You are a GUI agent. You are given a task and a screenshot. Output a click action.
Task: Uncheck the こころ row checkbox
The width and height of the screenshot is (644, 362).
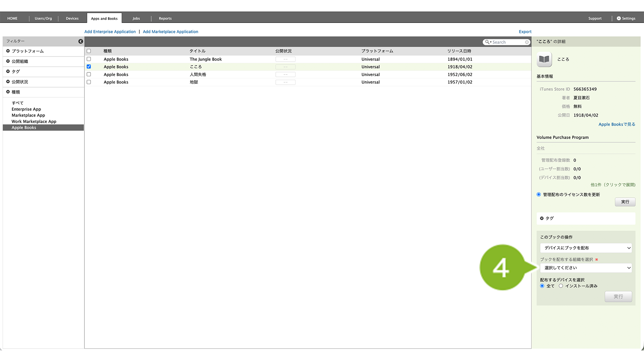click(x=89, y=67)
